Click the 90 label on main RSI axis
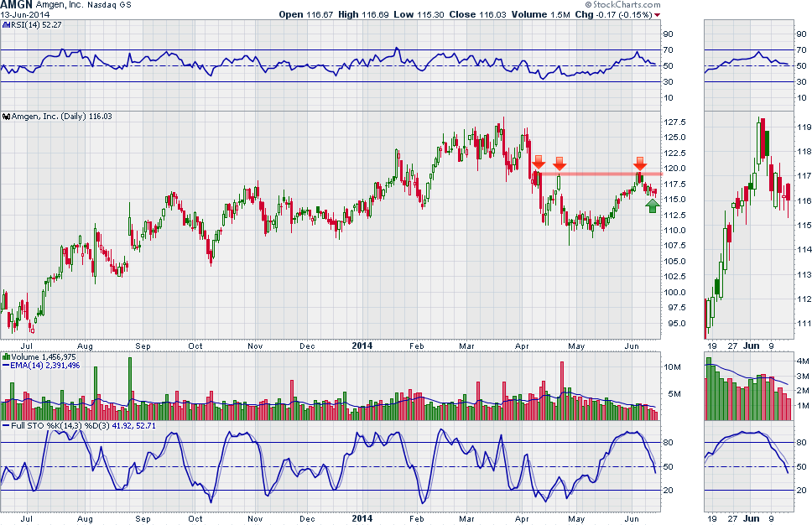Screen dimensions: 812x525 [669, 34]
